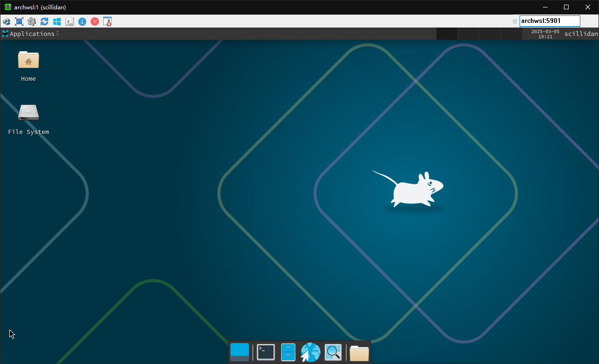Show connection information icon
Viewport: 599px width, 364px height.
(x=82, y=21)
